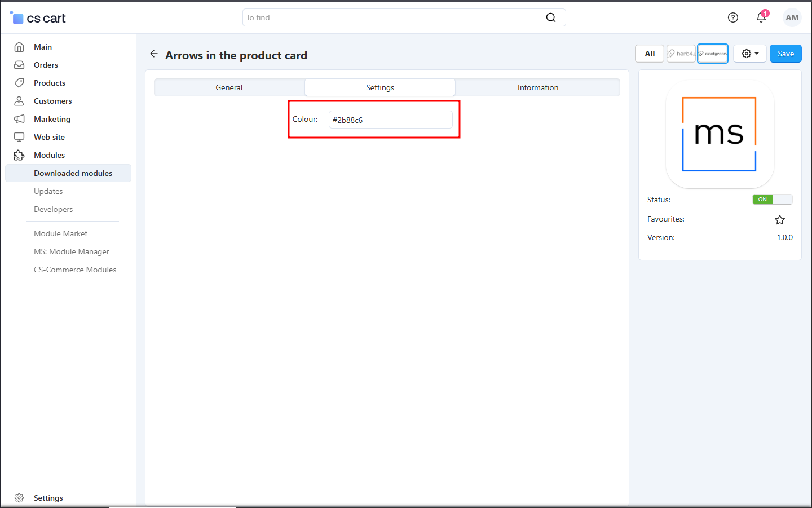Open the notifications bell
Screen dimensions: 812x508
point(761,17)
